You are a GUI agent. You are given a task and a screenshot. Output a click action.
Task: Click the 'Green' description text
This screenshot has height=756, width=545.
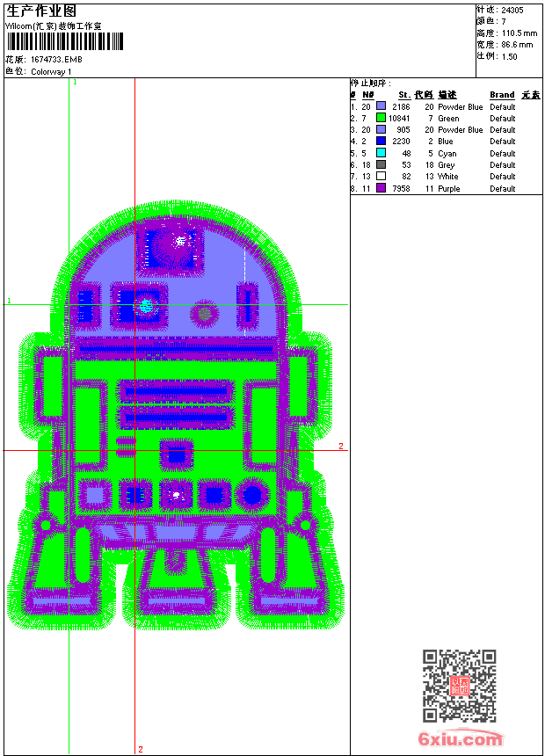click(448, 118)
